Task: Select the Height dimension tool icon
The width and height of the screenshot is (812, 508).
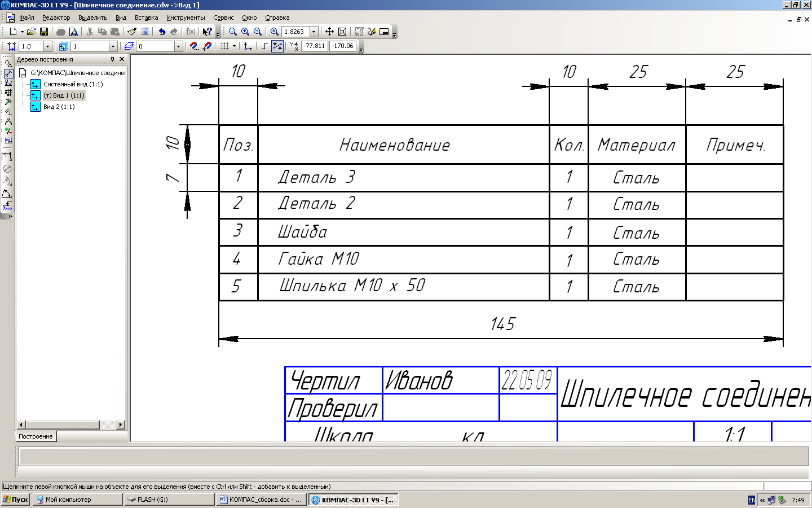Action: point(7,206)
